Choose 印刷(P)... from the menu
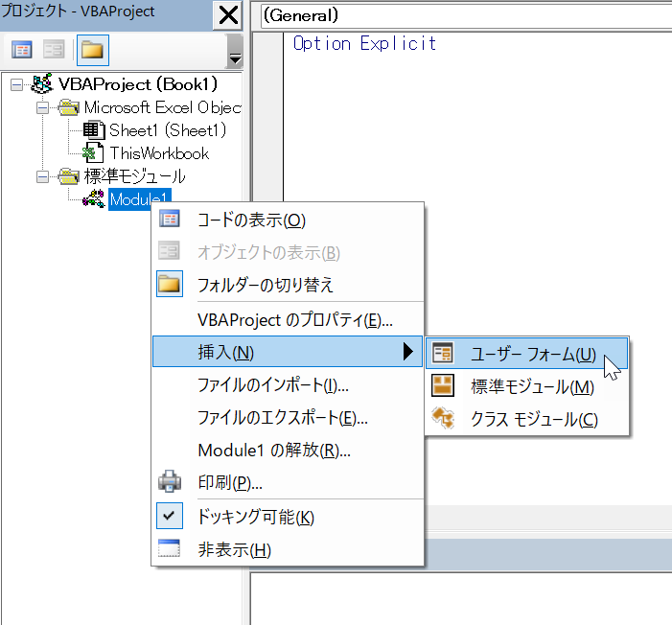Screen dimensions: 672x625 (x=288, y=482)
